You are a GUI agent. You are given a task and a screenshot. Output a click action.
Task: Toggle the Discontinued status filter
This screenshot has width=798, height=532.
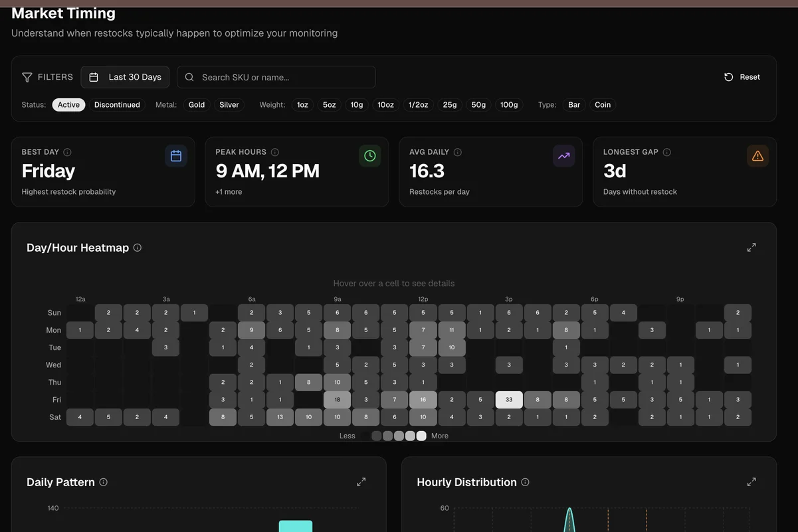(117, 105)
